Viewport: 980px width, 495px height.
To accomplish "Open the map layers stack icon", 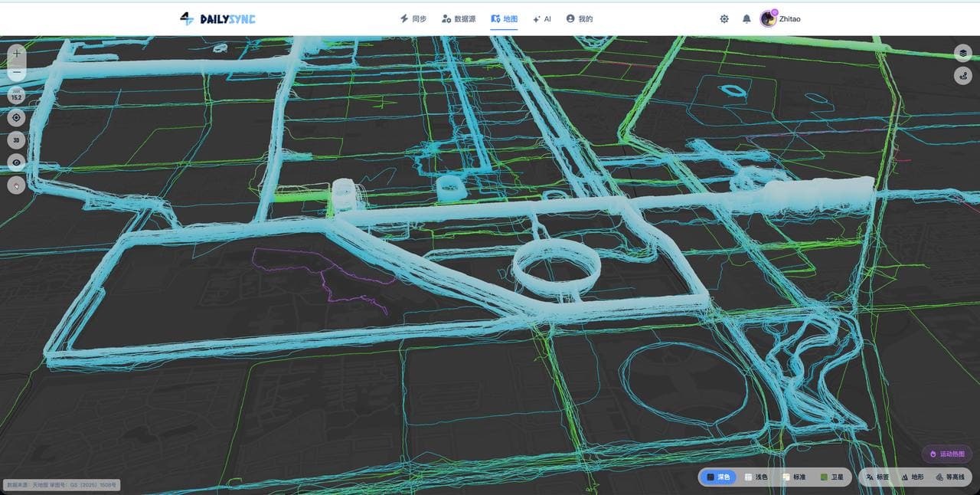I will tap(963, 54).
